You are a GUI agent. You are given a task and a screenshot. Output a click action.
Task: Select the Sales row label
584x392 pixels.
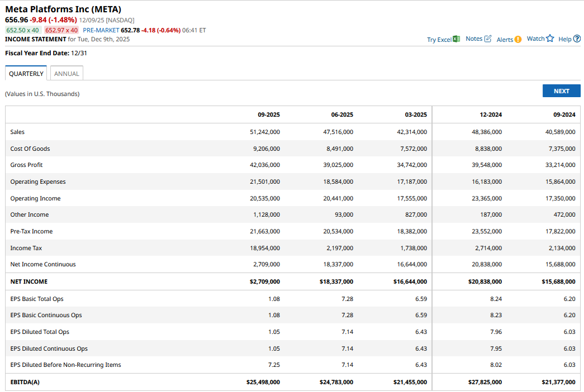pos(17,132)
